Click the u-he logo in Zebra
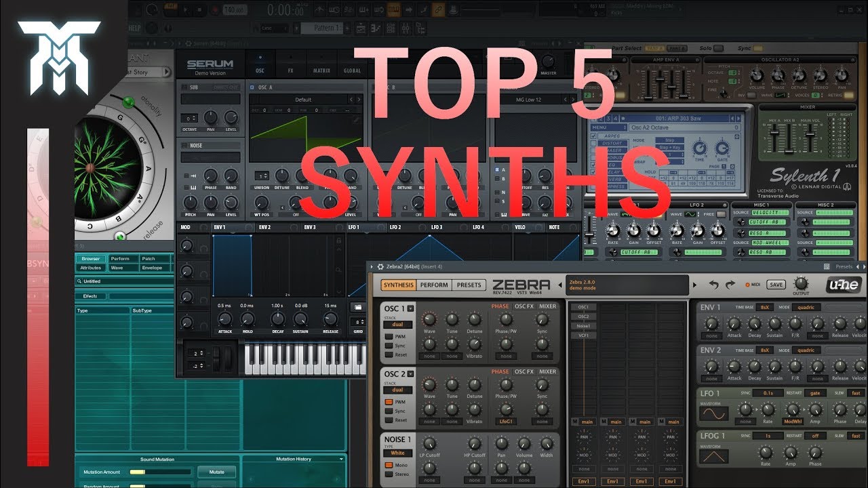The width and height of the screenshot is (868, 488). pos(844,285)
